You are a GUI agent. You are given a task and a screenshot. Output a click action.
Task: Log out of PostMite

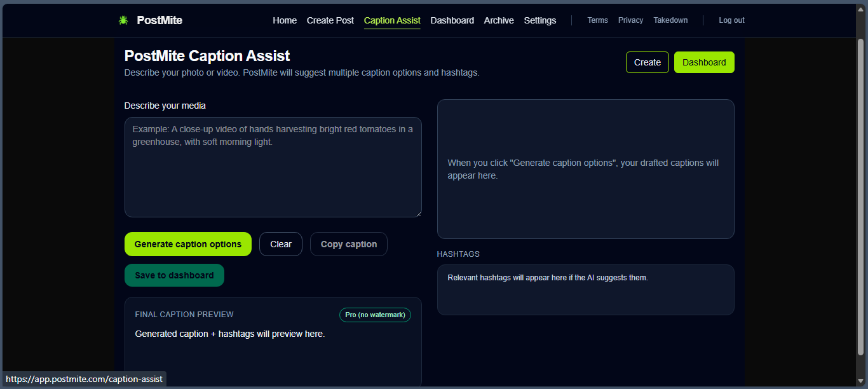(731, 20)
